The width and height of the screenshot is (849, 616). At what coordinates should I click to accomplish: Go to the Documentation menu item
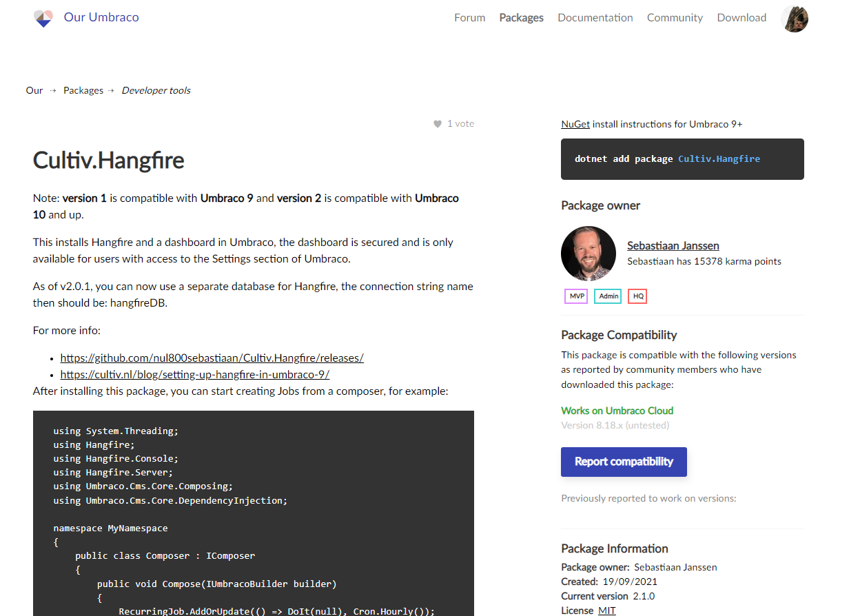(595, 18)
